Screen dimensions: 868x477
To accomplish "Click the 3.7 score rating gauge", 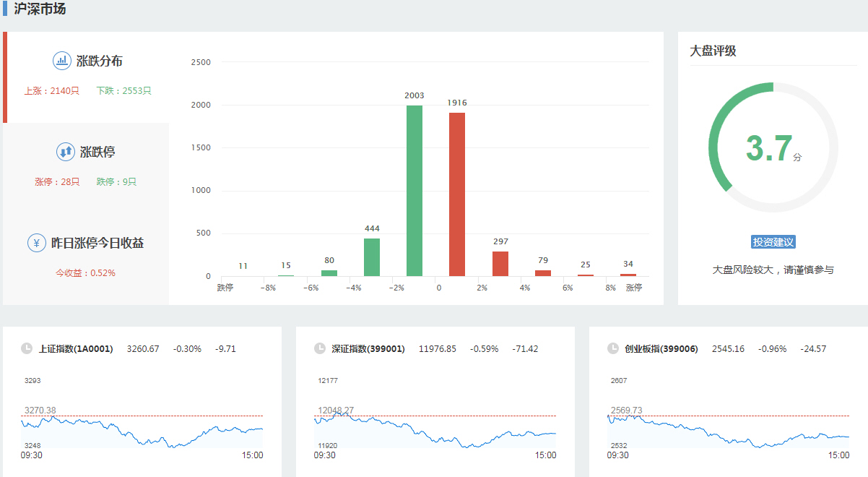I will click(x=773, y=147).
